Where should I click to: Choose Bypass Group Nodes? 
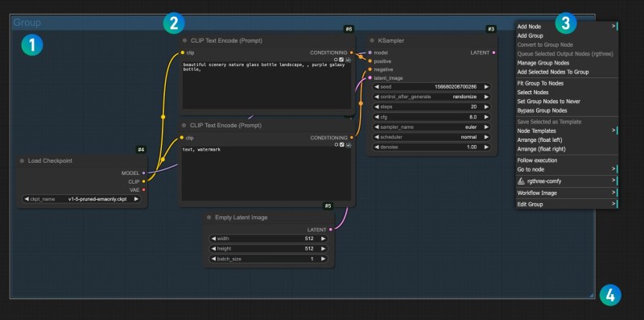tap(567, 110)
